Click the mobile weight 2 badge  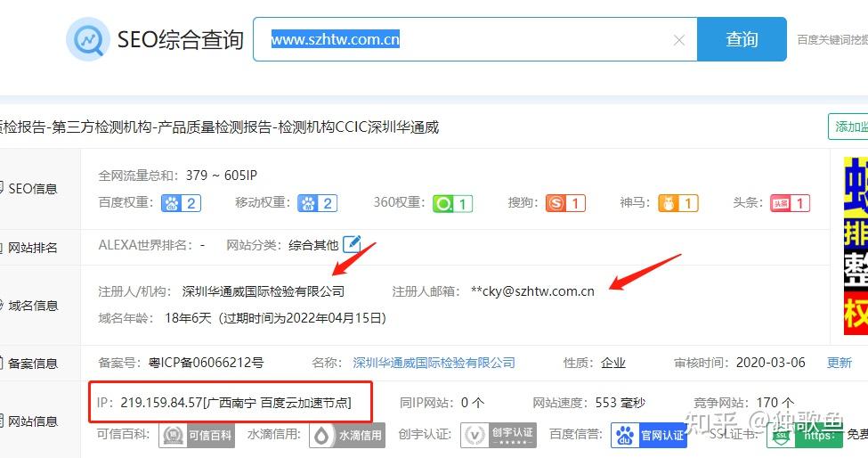(x=317, y=203)
